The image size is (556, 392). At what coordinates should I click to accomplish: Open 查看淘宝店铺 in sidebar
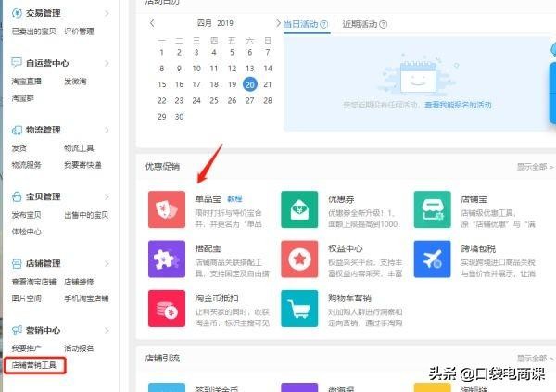[33, 282]
